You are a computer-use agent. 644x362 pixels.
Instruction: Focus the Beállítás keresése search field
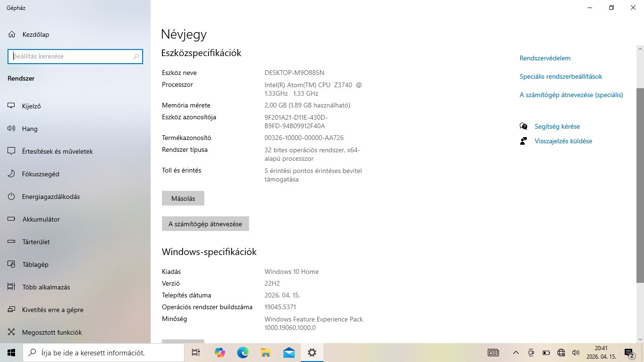coord(75,56)
